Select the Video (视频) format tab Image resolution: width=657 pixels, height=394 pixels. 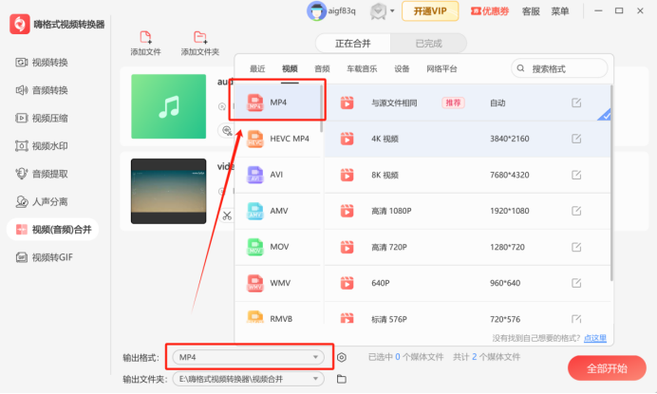click(290, 69)
